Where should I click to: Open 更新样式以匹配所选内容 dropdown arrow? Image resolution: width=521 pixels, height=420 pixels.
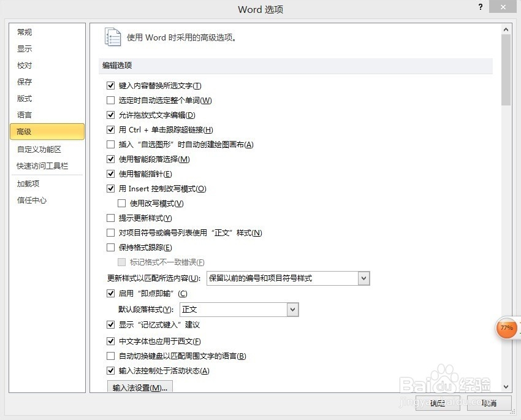point(364,278)
